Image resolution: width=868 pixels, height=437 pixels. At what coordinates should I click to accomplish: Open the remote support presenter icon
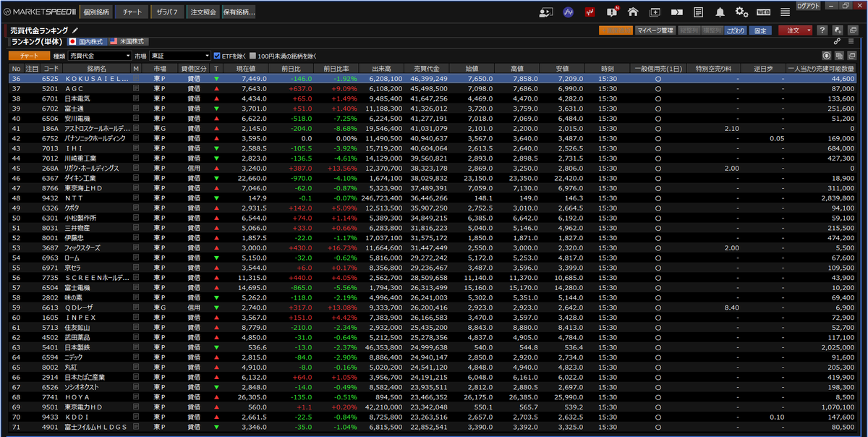click(x=546, y=12)
